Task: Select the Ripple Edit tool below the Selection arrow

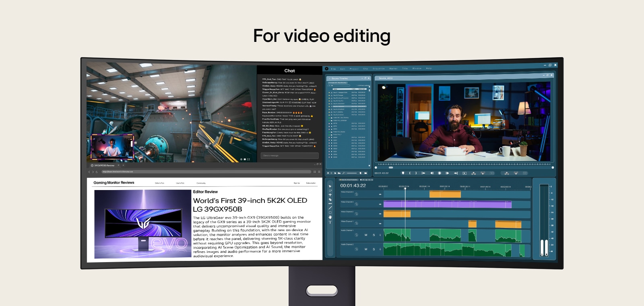Action: click(x=330, y=190)
